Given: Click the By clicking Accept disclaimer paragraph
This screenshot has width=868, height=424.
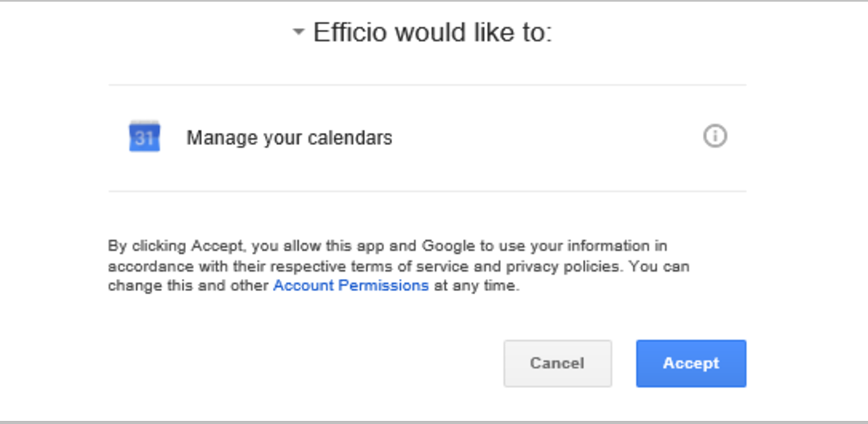Looking at the screenshot, I should (x=399, y=265).
